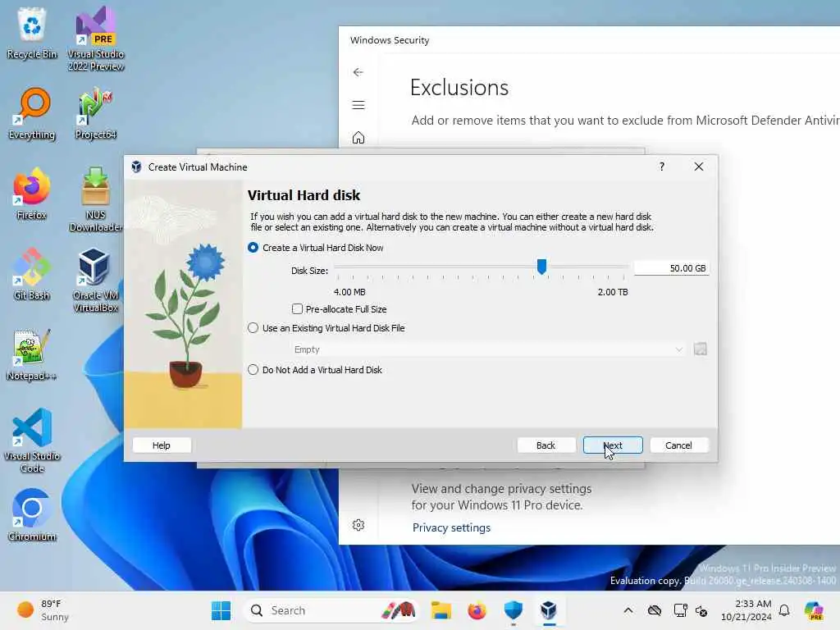The image size is (840, 630).
Task: Launch Firefox from the desktop icon
Action: point(32,194)
